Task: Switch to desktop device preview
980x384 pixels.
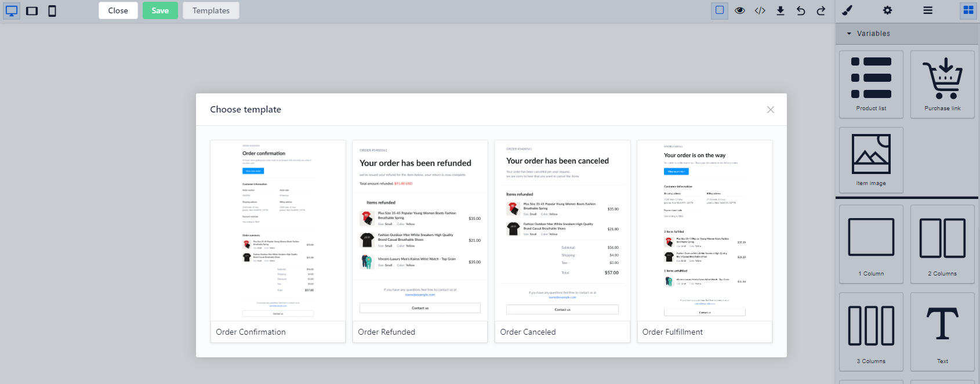Action: tap(12, 10)
